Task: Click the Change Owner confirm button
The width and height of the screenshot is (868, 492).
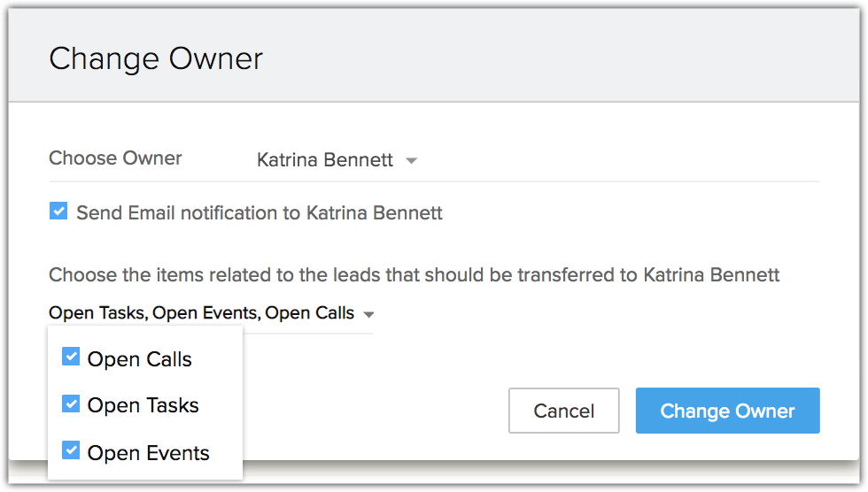Action: pos(727,411)
